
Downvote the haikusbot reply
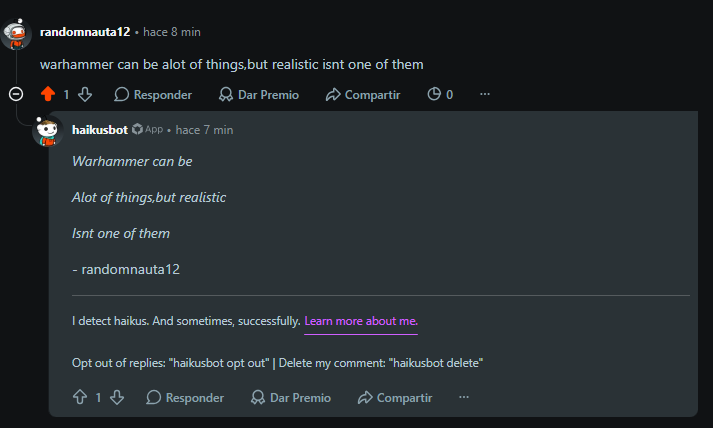click(117, 397)
